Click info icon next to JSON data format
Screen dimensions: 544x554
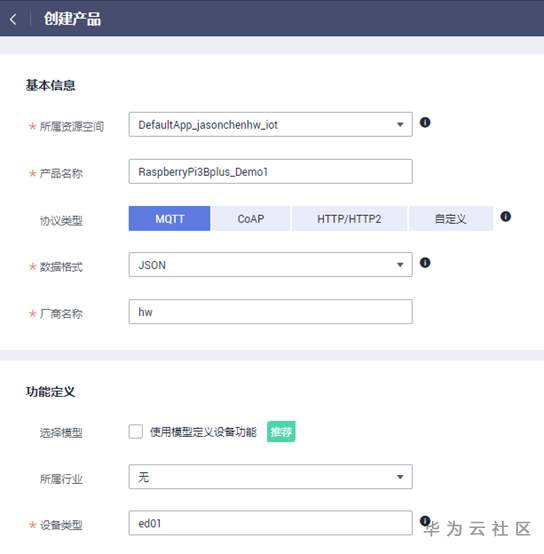[425, 263]
